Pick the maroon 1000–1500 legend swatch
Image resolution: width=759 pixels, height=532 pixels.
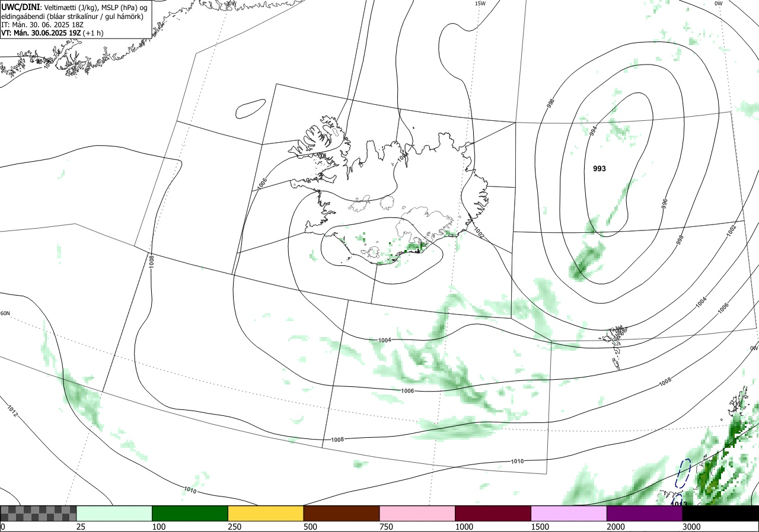pyautogui.click(x=493, y=513)
